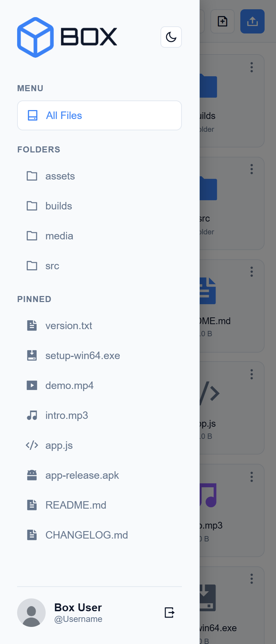Click the installer icon next to setup-win64.exe
Image resolution: width=276 pixels, height=644 pixels.
32,355
